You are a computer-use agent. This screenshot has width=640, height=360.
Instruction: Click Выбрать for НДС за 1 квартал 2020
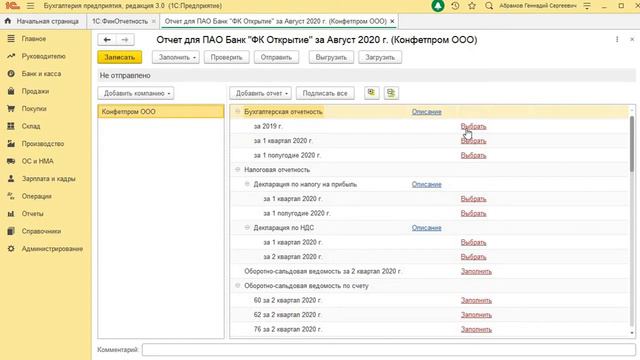coord(473,242)
